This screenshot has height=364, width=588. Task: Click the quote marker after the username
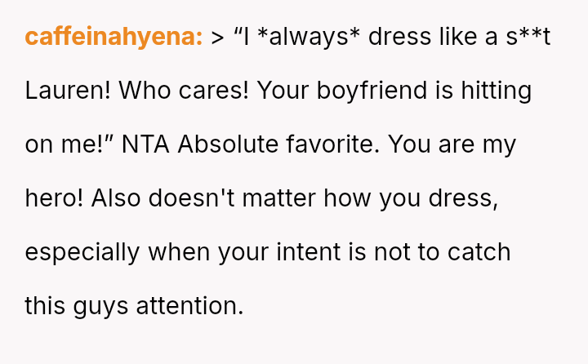click(x=217, y=38)
